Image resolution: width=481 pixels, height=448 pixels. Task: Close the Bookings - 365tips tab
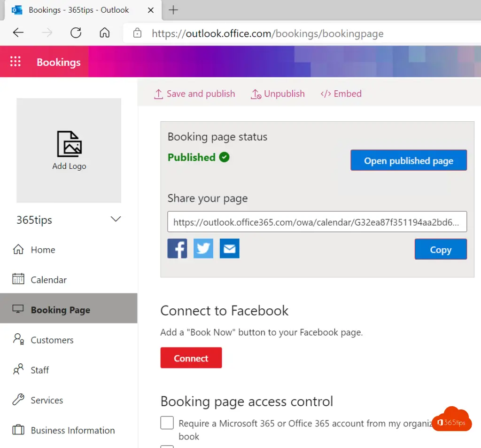point(151,10)
